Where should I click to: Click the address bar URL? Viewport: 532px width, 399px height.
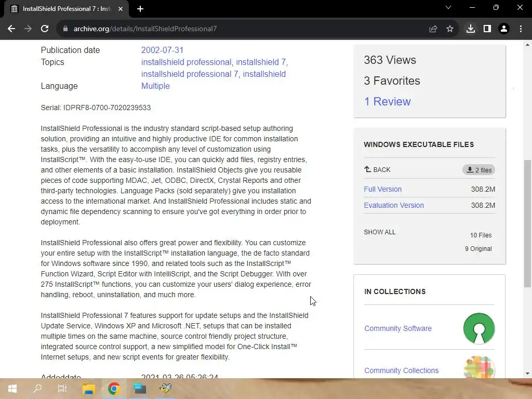point(145,29)
